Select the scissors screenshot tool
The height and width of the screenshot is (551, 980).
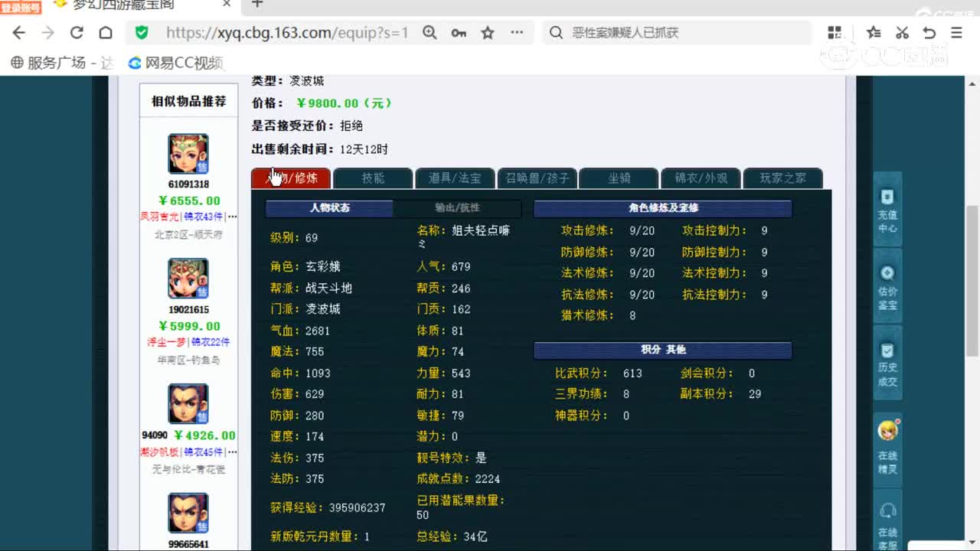click(x=902, y=33)
